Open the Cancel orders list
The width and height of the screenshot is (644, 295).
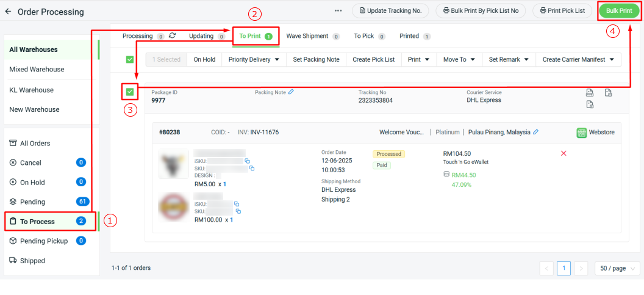click(51, 162)
